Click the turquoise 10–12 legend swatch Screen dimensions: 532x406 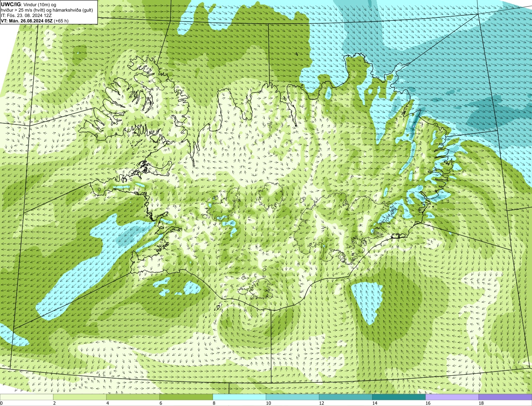point(293,397)
